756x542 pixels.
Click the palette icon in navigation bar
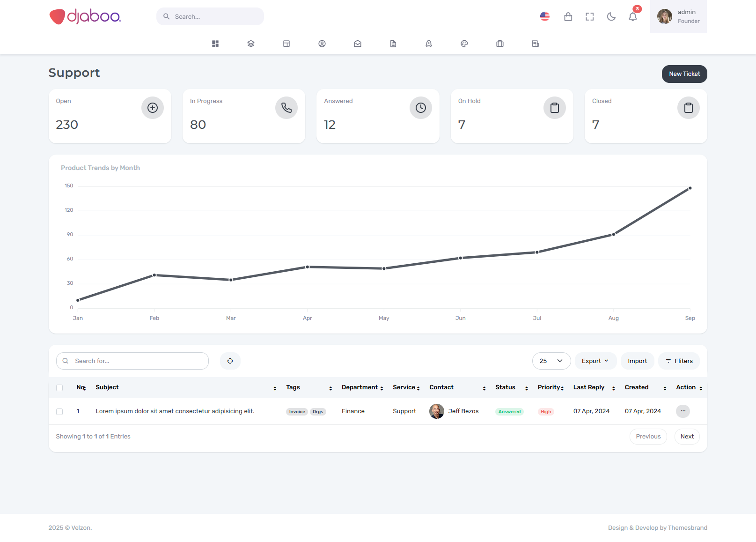pyautogui.click(x=464, y=44)
